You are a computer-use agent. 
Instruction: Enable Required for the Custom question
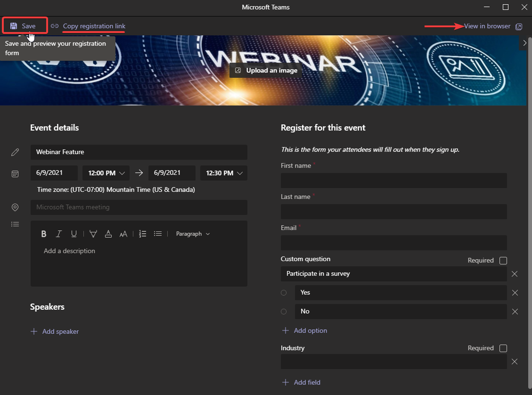tap(503, 260)
